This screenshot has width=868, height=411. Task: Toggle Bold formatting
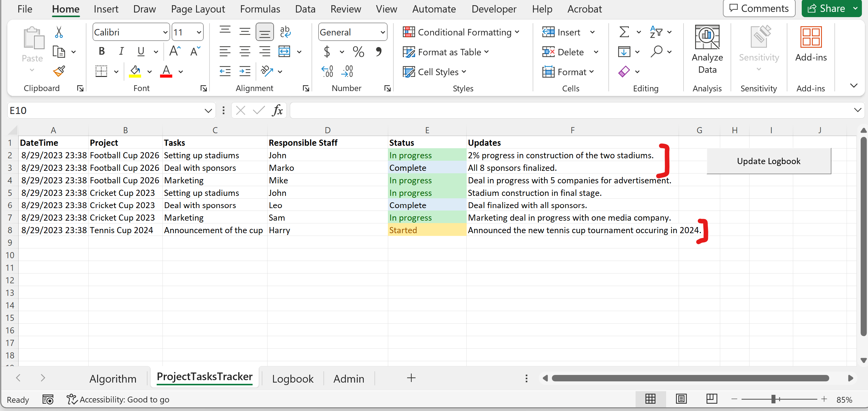[101, 52]
